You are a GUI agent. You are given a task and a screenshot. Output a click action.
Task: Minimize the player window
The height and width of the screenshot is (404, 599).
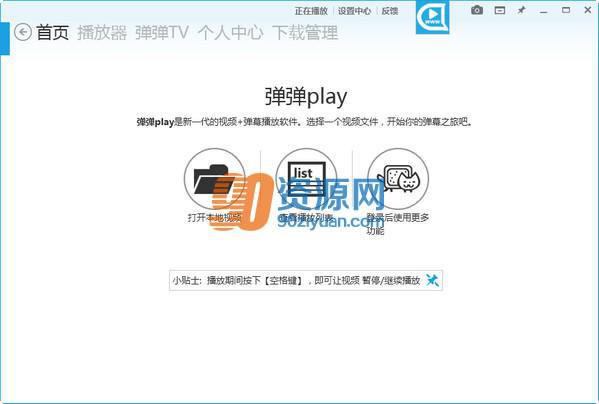(x=544, y=11)
